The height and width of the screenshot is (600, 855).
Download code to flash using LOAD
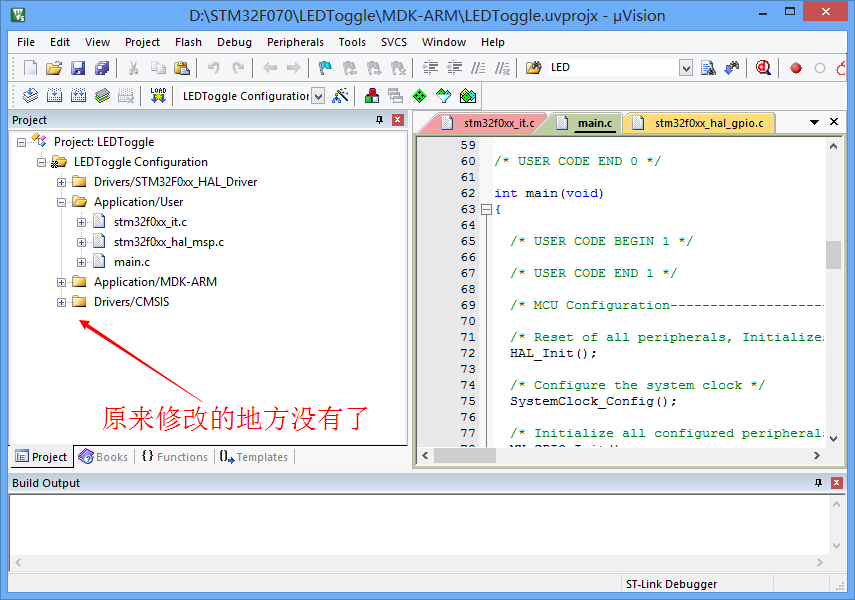click(x=158, y=96)
